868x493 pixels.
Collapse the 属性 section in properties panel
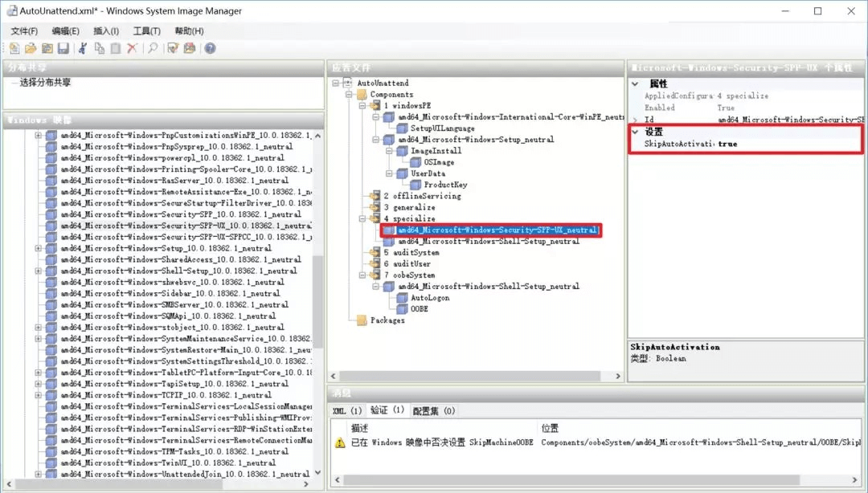click(x=635, y=84)
